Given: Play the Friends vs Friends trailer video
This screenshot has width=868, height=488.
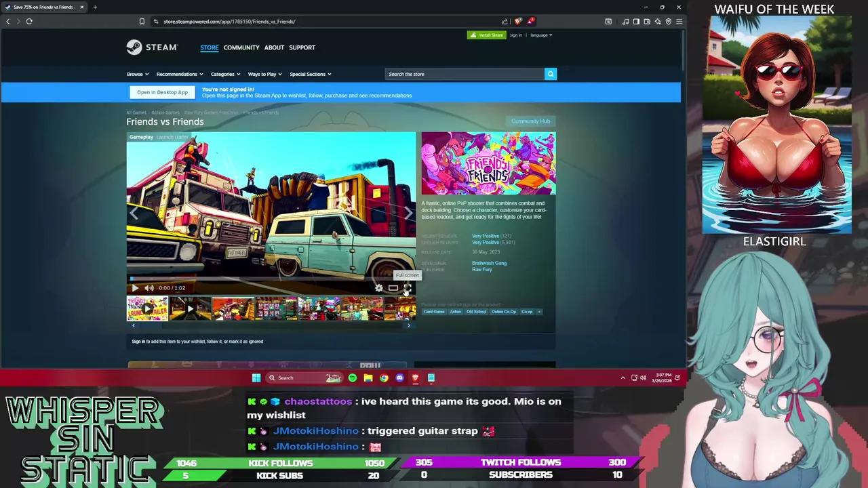Looking at the screenshot, I should (x=135, y=287).
